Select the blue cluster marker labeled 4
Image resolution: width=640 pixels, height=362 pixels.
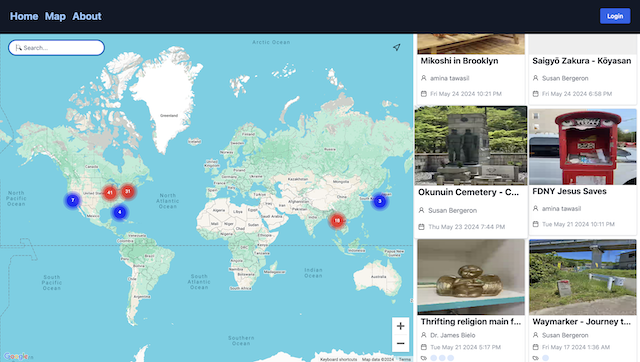pyautogui.click(x=120, y=212)
